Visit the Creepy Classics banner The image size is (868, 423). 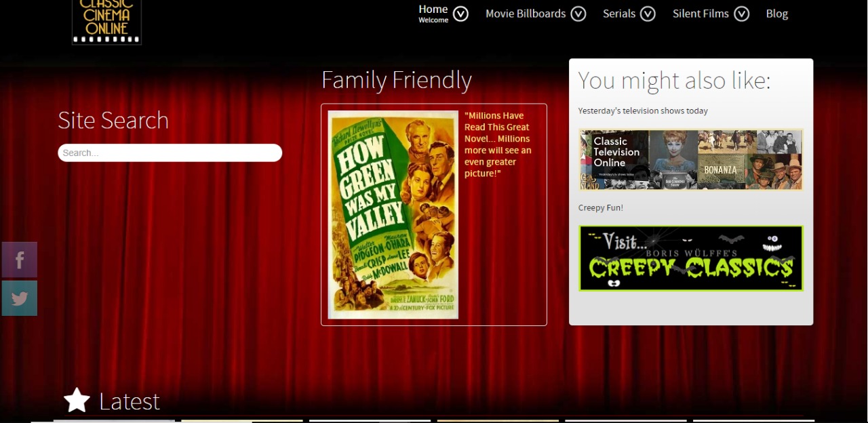[x=691, y=258]
